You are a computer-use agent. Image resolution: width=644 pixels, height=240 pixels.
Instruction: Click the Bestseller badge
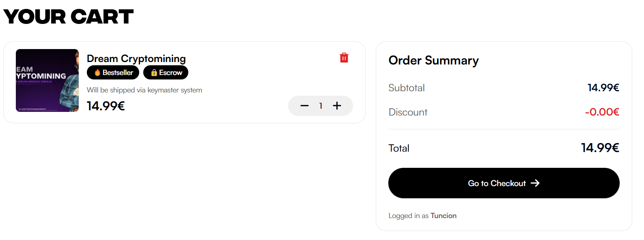click(x=113, y=73)
